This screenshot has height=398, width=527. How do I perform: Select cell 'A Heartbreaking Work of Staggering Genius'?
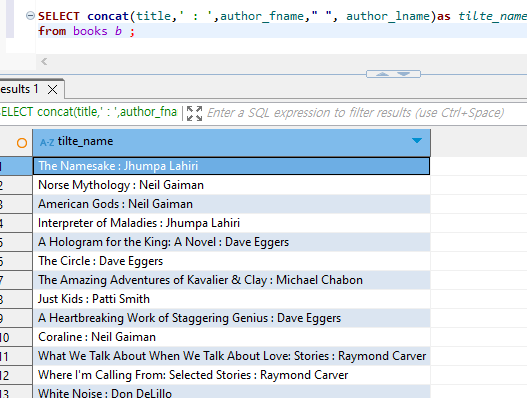(231, 318)
